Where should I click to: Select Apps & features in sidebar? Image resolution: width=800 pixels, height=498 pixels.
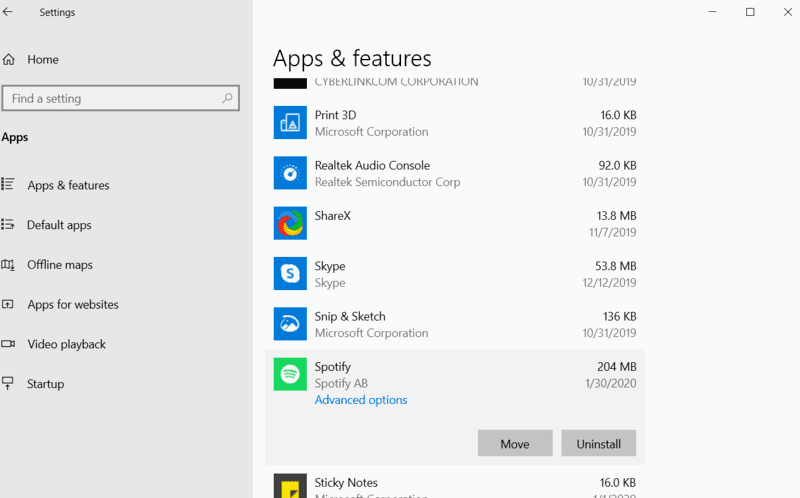click(x=68, y=185)
